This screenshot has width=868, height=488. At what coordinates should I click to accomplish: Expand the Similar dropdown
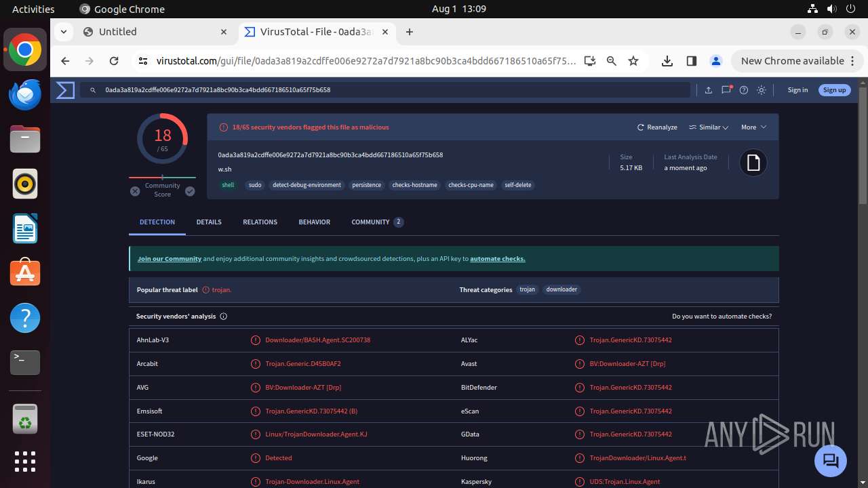tap(709, 127)
